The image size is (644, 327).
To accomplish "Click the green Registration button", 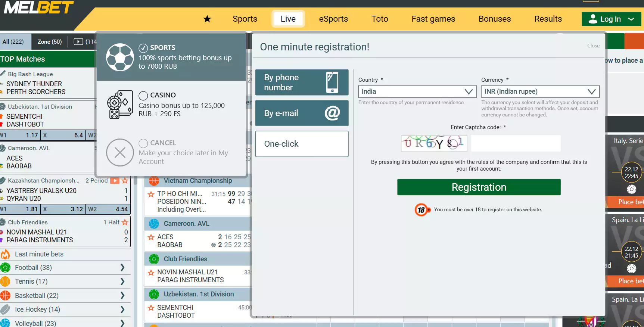I will pyautogui.click(x=479, y=187).
